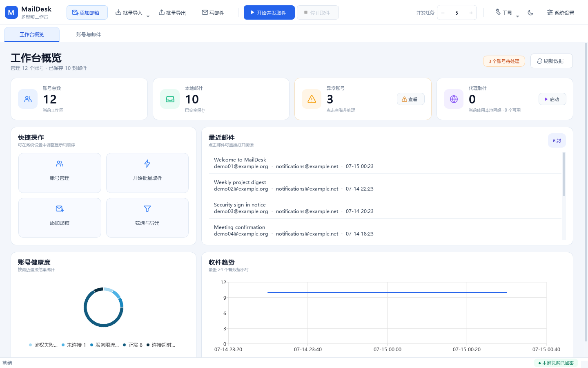Click the 添加邮箱 toolbar button
This screenshot has width=588, height=368.
pos(87,13)
